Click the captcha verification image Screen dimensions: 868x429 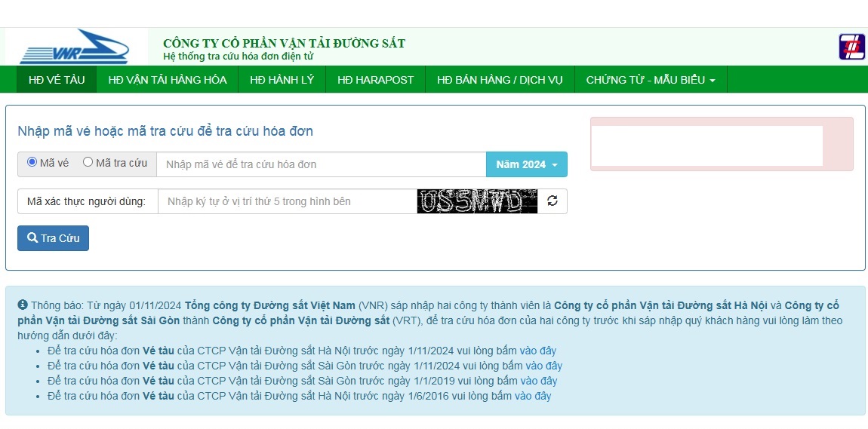click(x=477, y=201)
